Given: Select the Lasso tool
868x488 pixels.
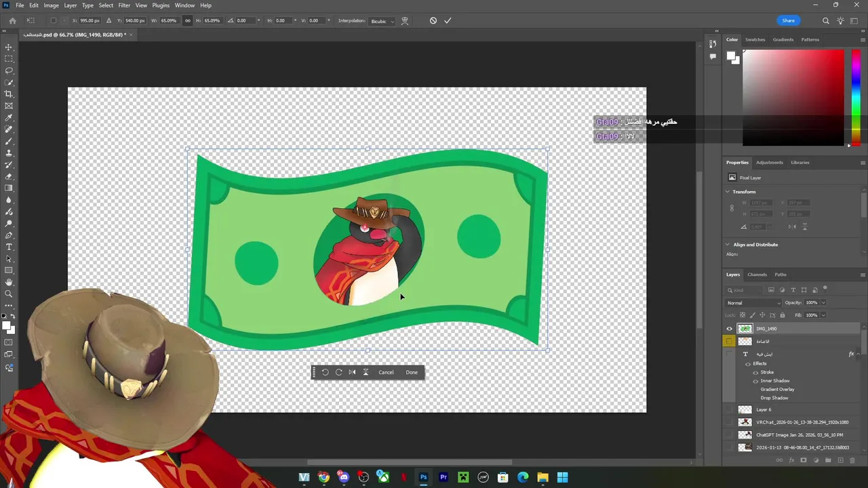Looking at the screenshot, I should point(9,70).
